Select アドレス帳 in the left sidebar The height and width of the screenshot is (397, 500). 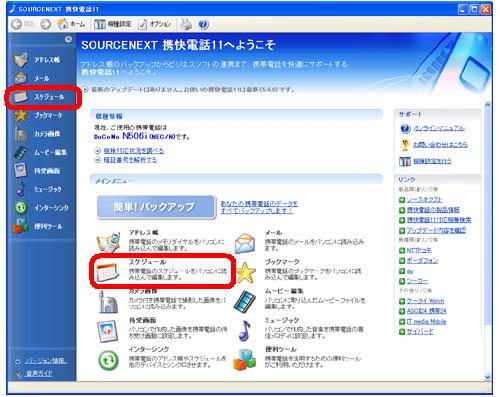(x=37, y=60)
